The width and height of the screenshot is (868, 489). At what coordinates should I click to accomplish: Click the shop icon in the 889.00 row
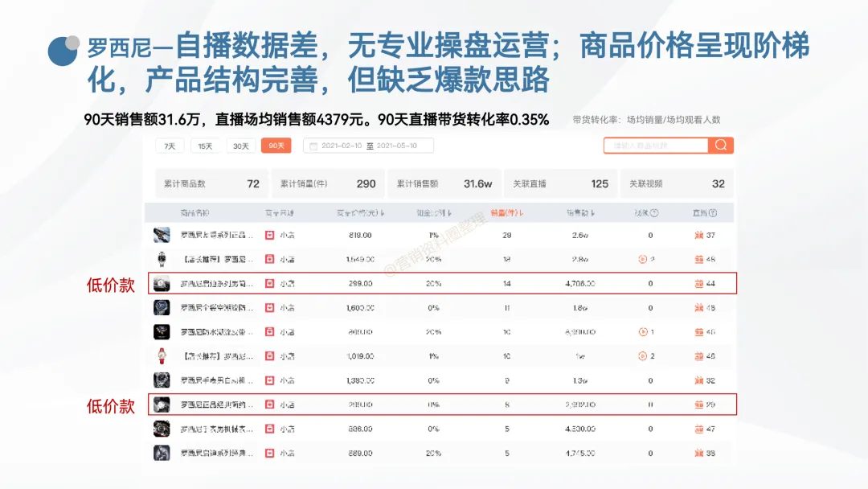[269, 453]
